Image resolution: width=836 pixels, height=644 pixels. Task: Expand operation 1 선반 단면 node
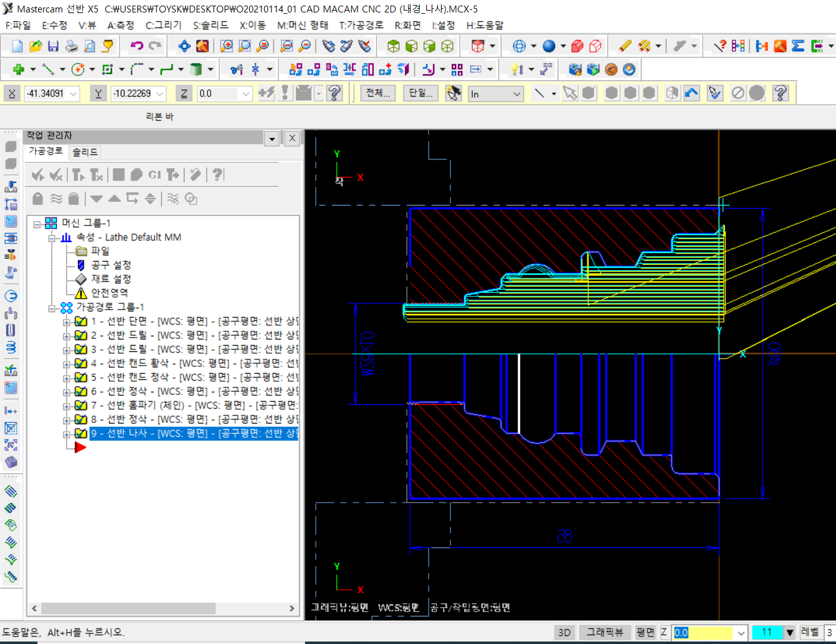pos(67,322)
